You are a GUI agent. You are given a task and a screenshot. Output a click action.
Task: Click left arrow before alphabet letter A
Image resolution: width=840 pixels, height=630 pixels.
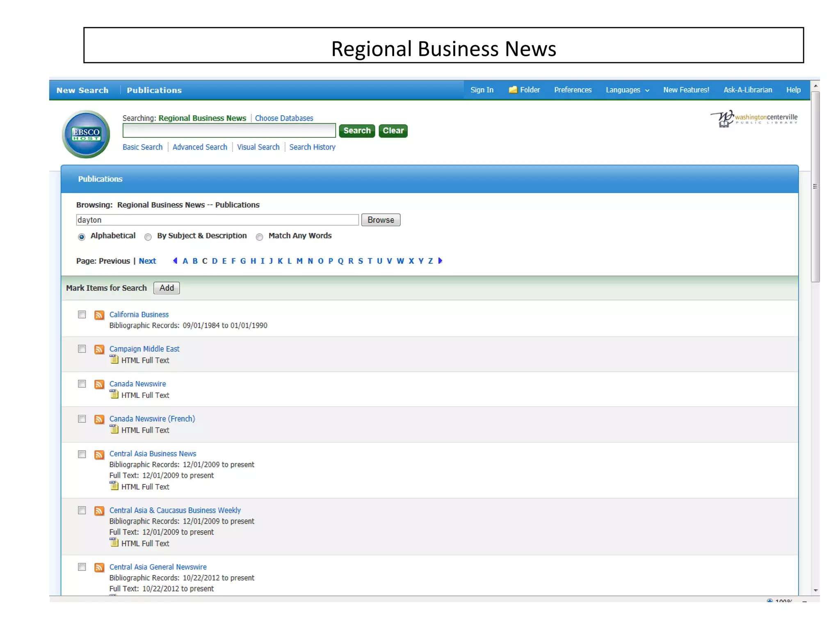click(x=175, y=261)
